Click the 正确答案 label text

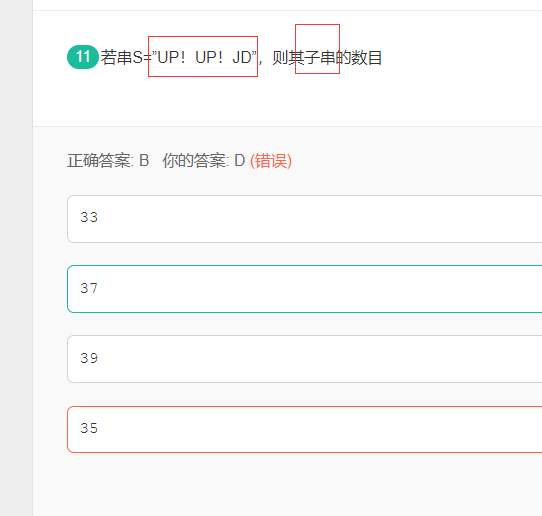[100, 161]
